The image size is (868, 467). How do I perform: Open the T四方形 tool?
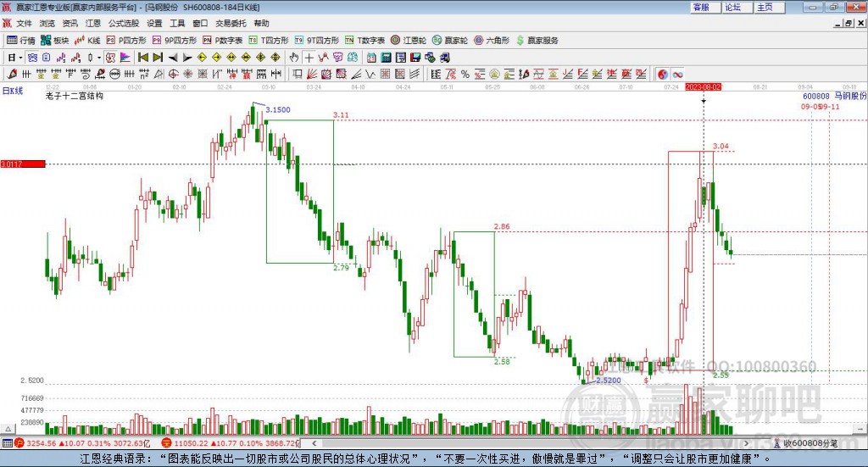click(269, 41)
